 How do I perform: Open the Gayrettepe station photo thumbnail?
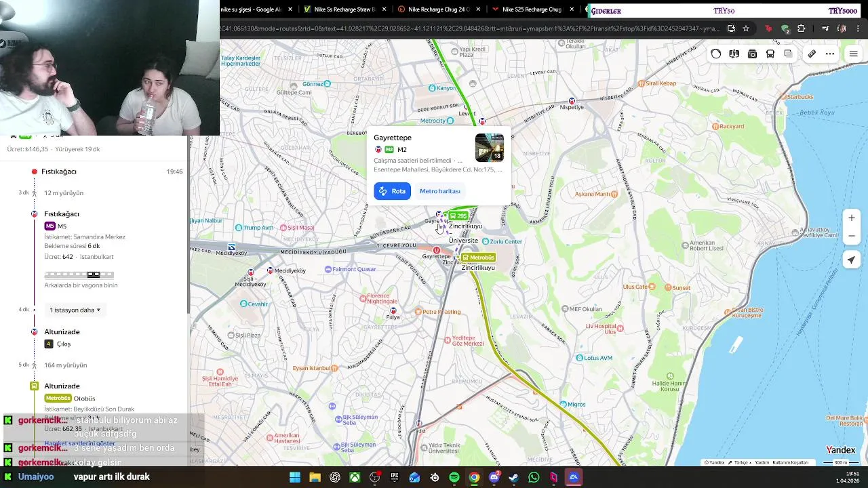point(490,148)
